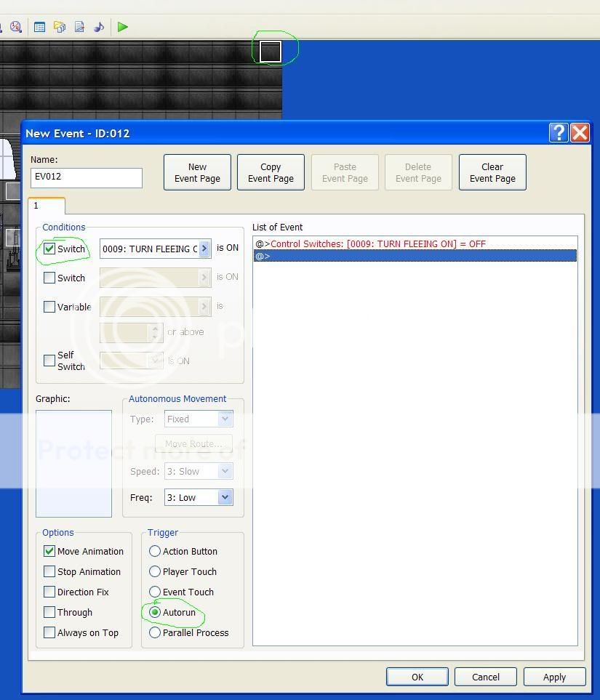
Task: Select the Parallel Process trigger
Action: tap(155, 632)
